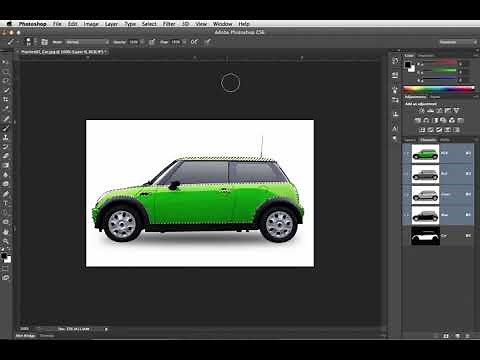Viewport: 480px width, 360px height.
Task: Click the Delete current channel trash icon
Action: coord(468,336)
